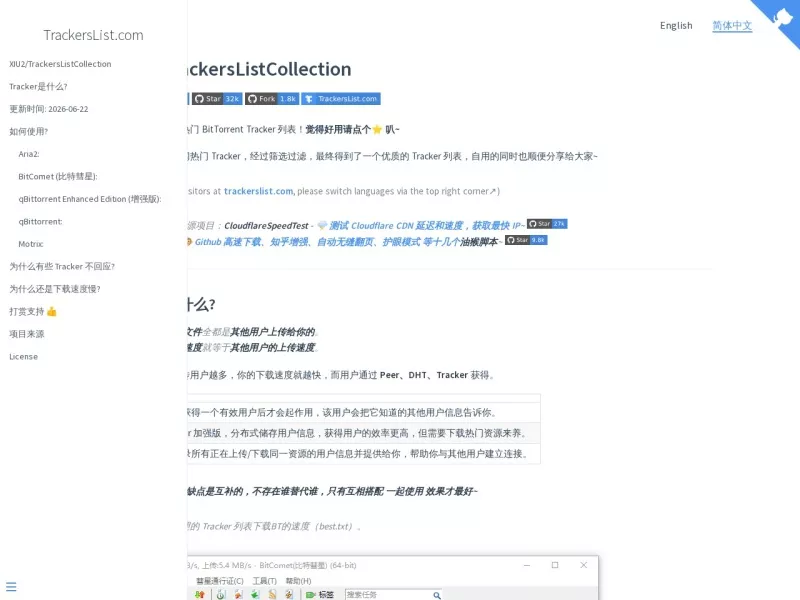
Task: Open Motrix sidebar sub-item
Action: 31,244
